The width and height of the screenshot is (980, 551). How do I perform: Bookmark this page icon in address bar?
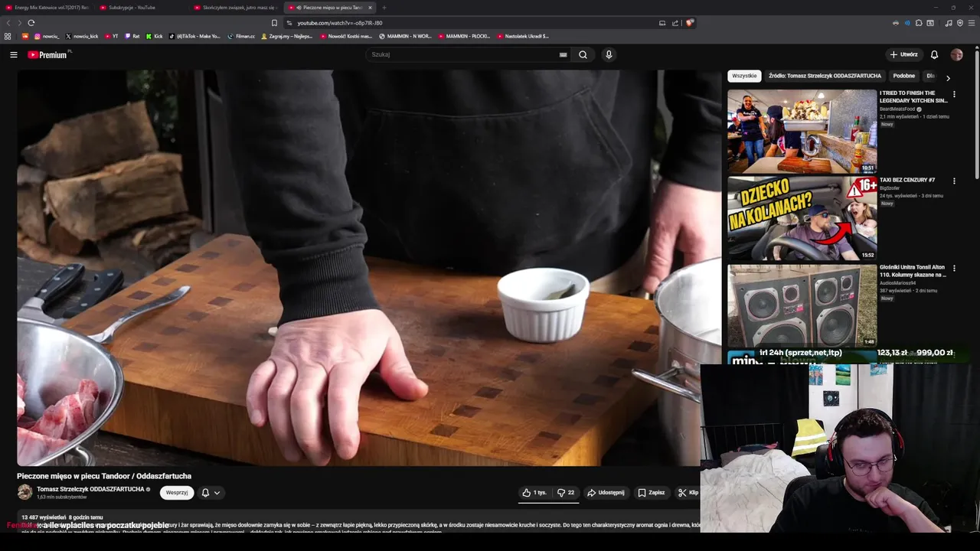click(x=274, y=23)
